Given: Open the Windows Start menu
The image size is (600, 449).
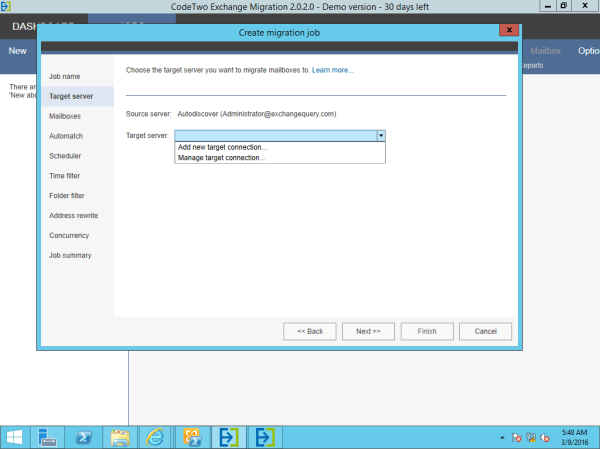Looking at the screenshot, I should pos(17,437).
